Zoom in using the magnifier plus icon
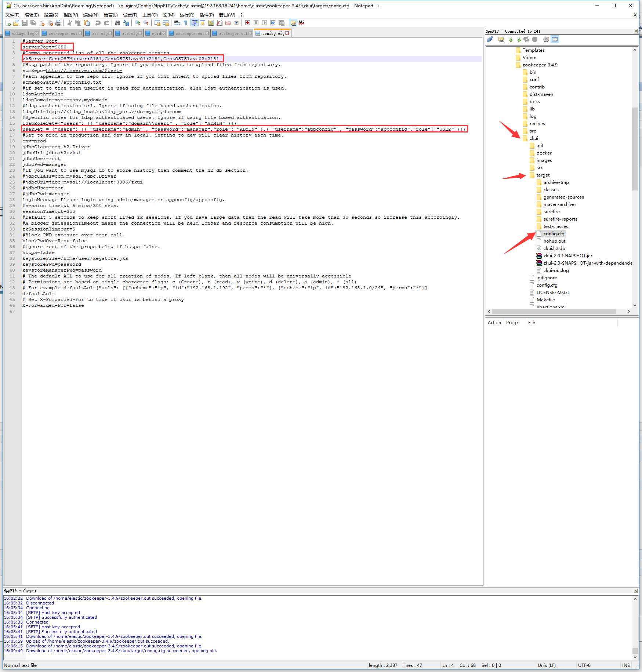 [138, 23]
